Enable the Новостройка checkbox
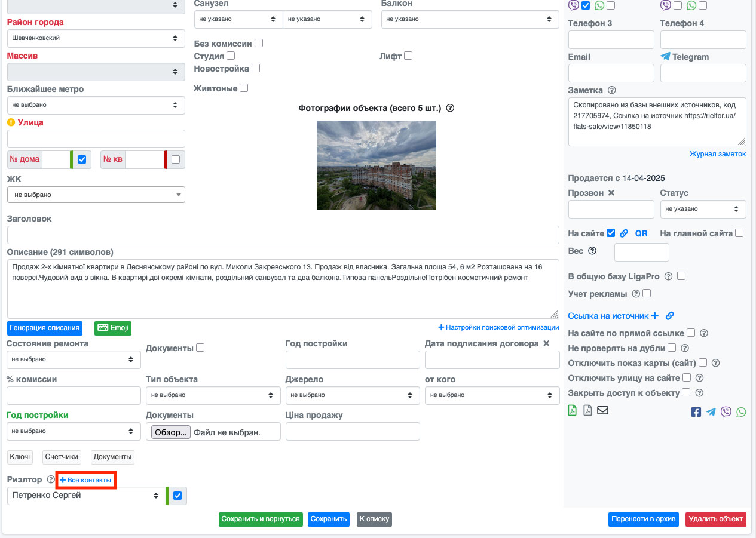756x538 pixels. coord(256,69)
